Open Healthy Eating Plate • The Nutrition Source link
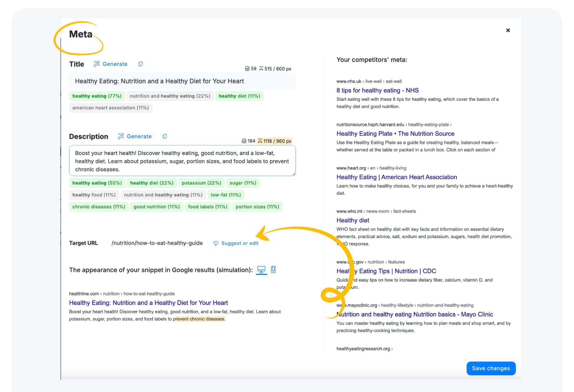The height and width of the screenshot is (392, 574). tap(395, 134)
